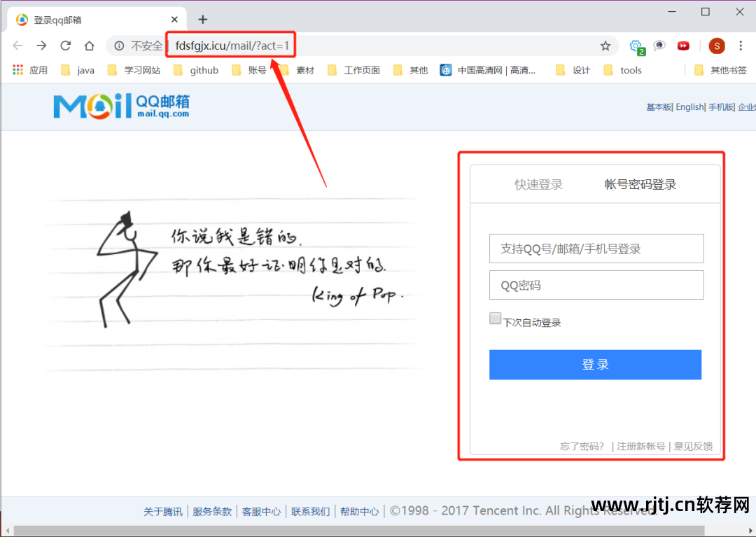The image size is (756, 537).
Task: Open the 帮助中心 footer link
Action: 359,511
